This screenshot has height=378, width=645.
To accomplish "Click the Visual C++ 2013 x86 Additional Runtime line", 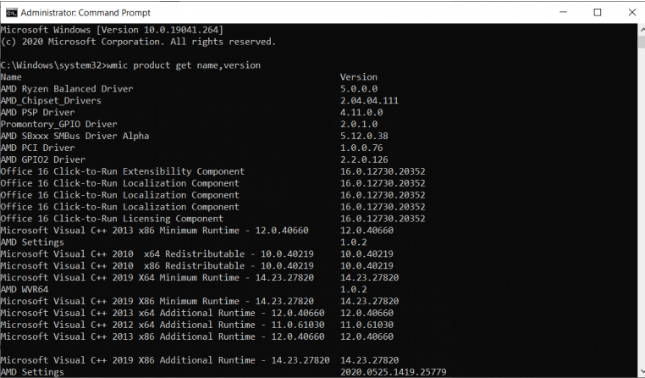I will pos(162,337).
